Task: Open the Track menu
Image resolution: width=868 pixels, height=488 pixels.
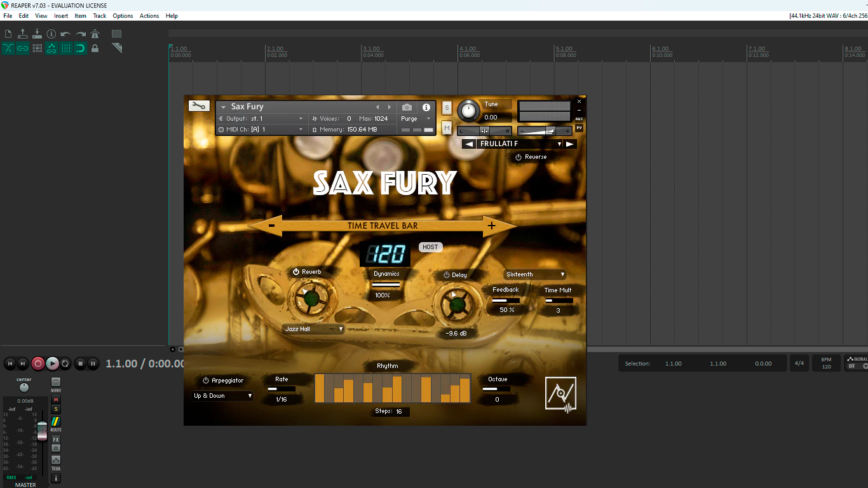Action: coord(100,16)
